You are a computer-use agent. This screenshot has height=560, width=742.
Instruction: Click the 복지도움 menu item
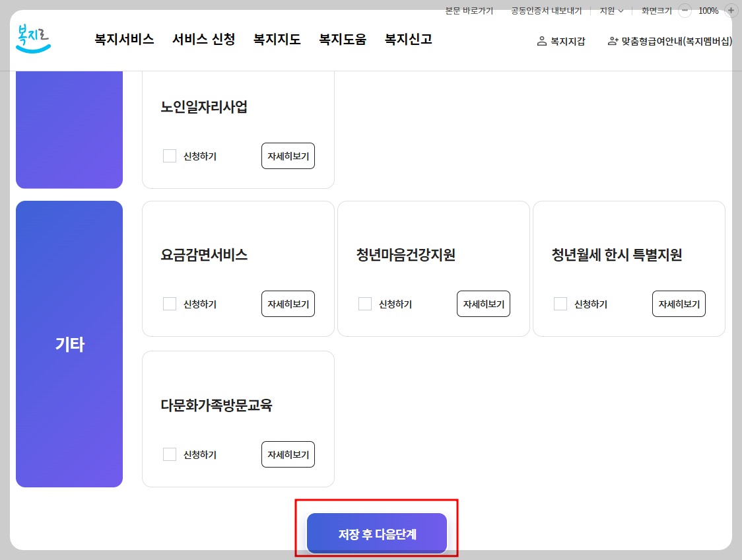pos(342,40)
